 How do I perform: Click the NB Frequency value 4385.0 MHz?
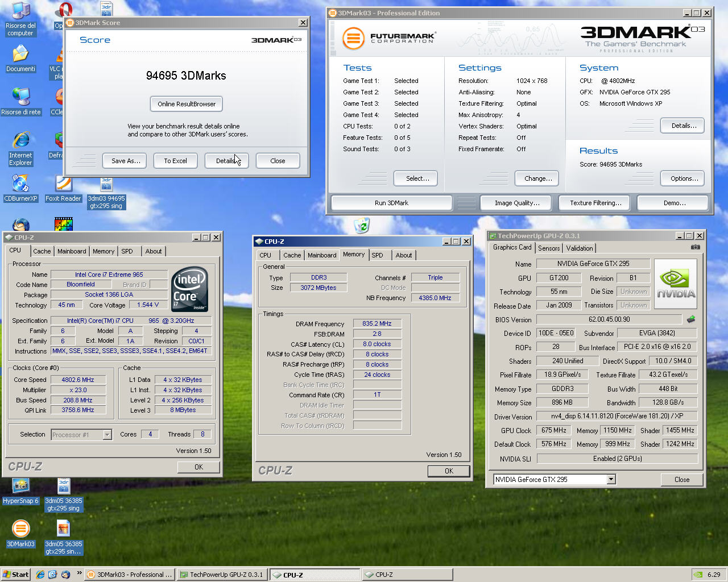435,298
